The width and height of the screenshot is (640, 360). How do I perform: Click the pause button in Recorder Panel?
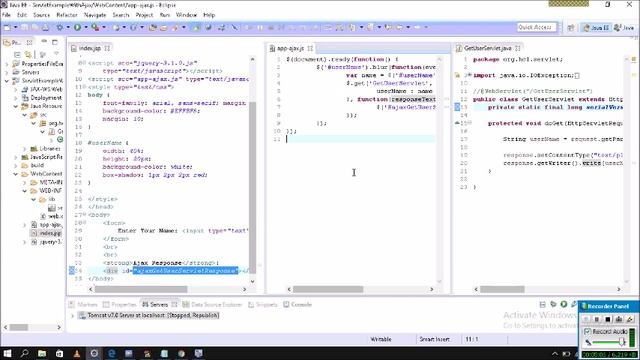pyautogui.click(x=597, y=319)
